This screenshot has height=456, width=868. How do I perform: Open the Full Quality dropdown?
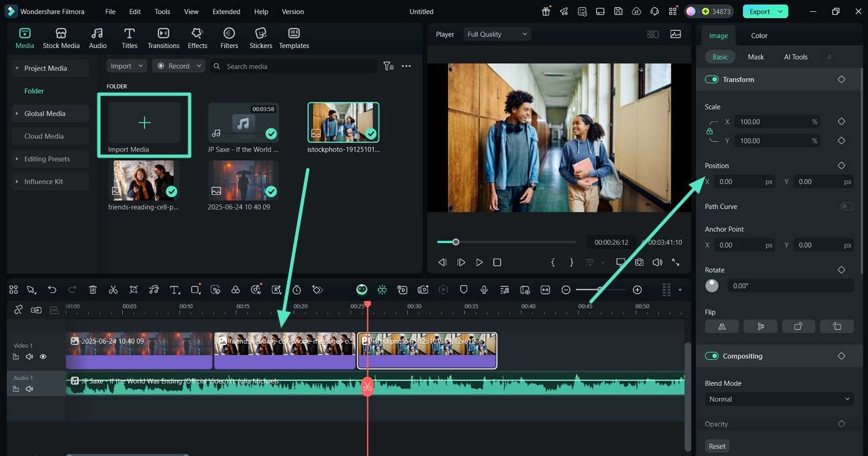[497, 34]
